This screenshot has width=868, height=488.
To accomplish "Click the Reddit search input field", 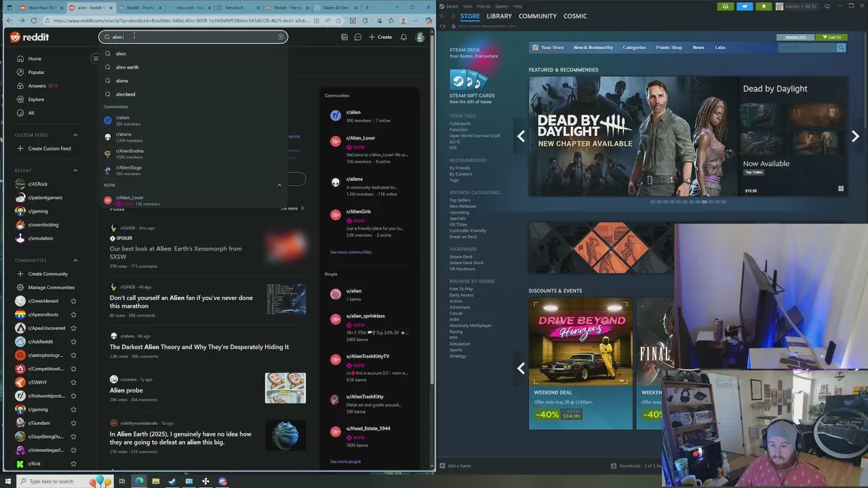I will click(193, 37).
